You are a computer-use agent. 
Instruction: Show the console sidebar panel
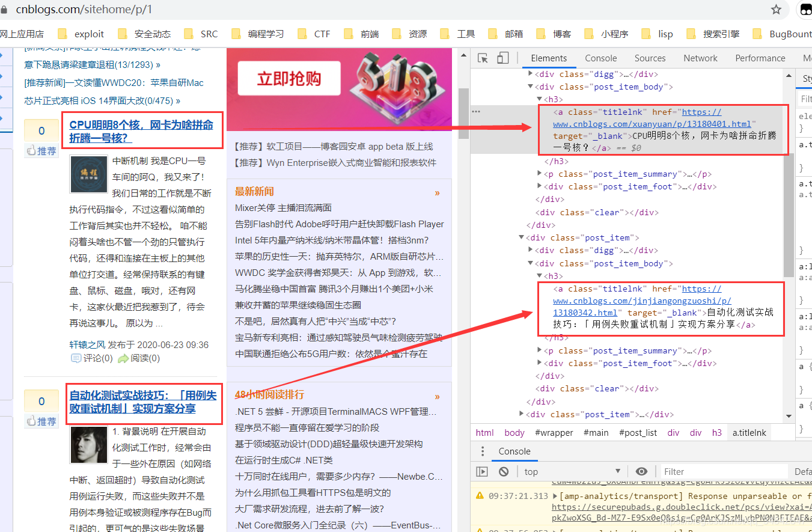(x=482, y=472)
